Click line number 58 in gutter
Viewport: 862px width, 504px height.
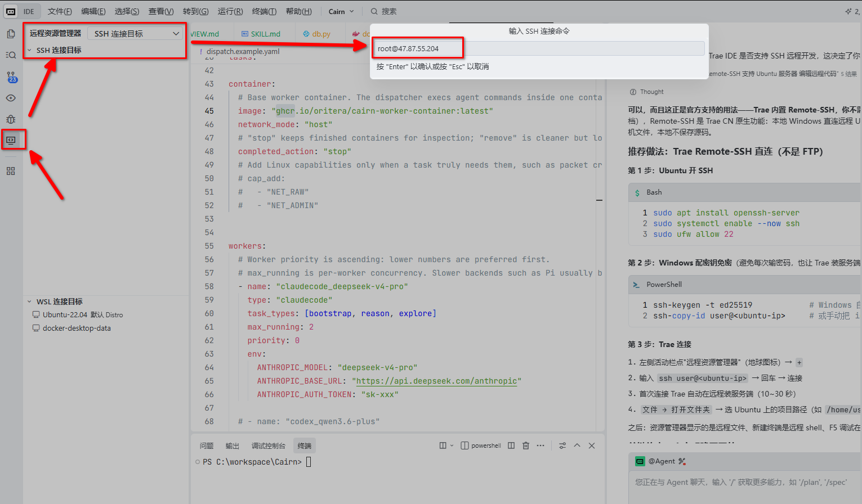point(209,286)
